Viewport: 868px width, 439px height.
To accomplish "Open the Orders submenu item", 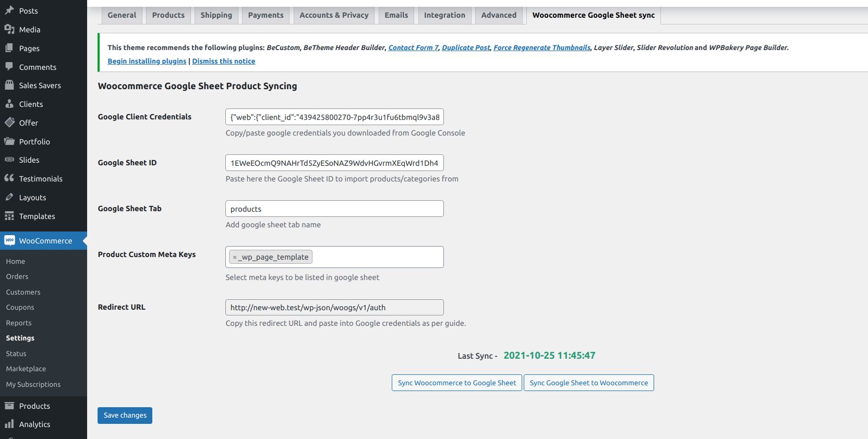I will tap(17, 276).
